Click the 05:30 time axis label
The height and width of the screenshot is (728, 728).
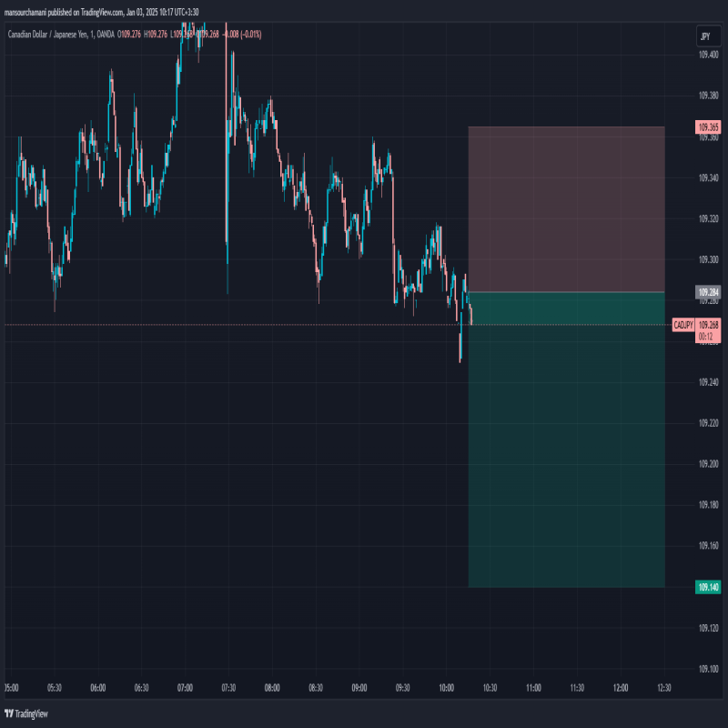click(54, 688)
